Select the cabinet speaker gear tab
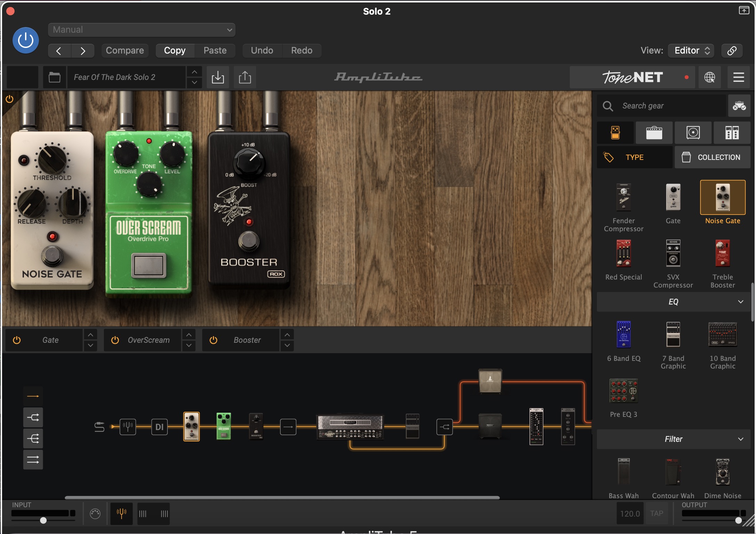 coord(693,133)
